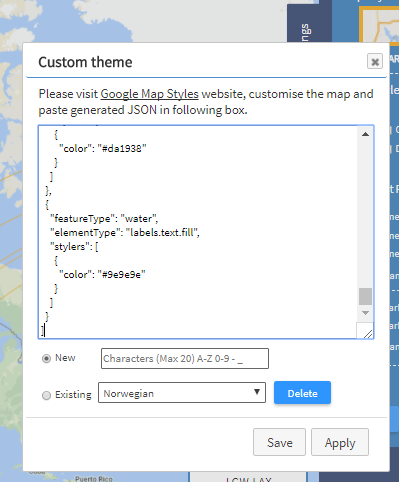Close the Custom theme dialog
The width and height of the screenshot is (399, 482).
point(375,62)
